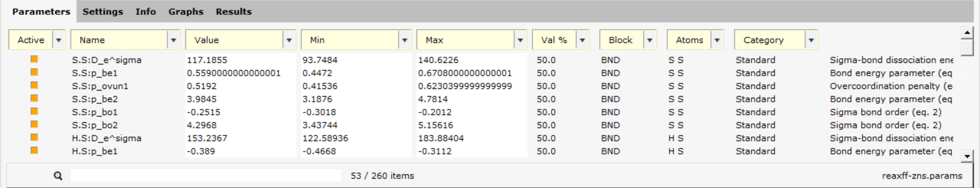Open the Atoms column filter dropdown
Image resolution: width=980 pixels, height=188 pixels.
click(717, 40)
